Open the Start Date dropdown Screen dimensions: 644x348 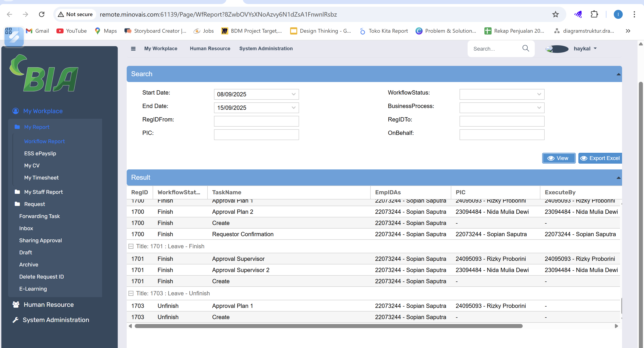point(293,94)
